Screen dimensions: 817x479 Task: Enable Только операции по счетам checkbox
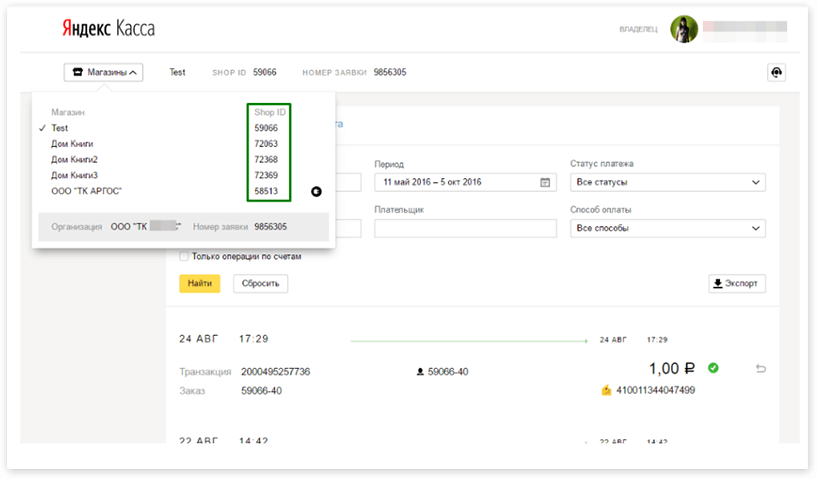(184, 256)
